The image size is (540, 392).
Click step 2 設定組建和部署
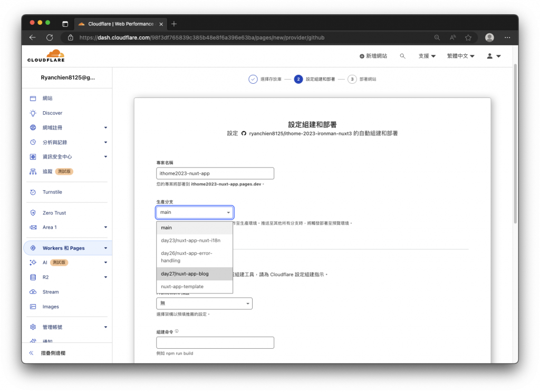(x=314, y=79)
